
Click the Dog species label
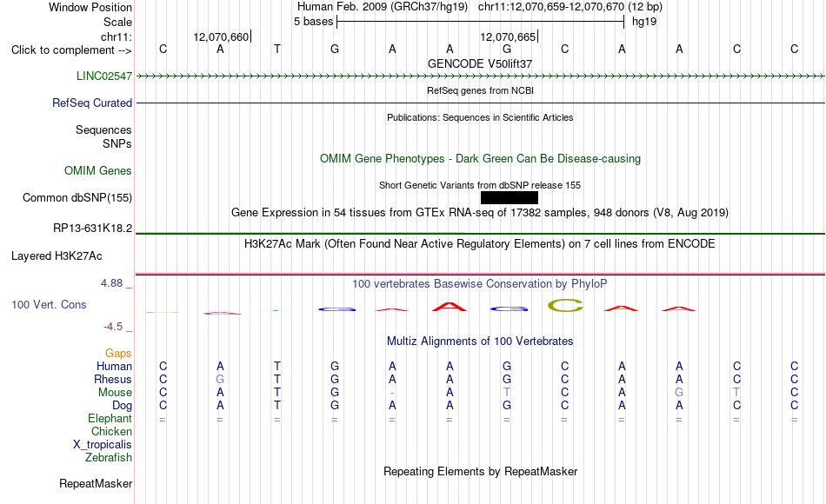[x=122, y=406]
